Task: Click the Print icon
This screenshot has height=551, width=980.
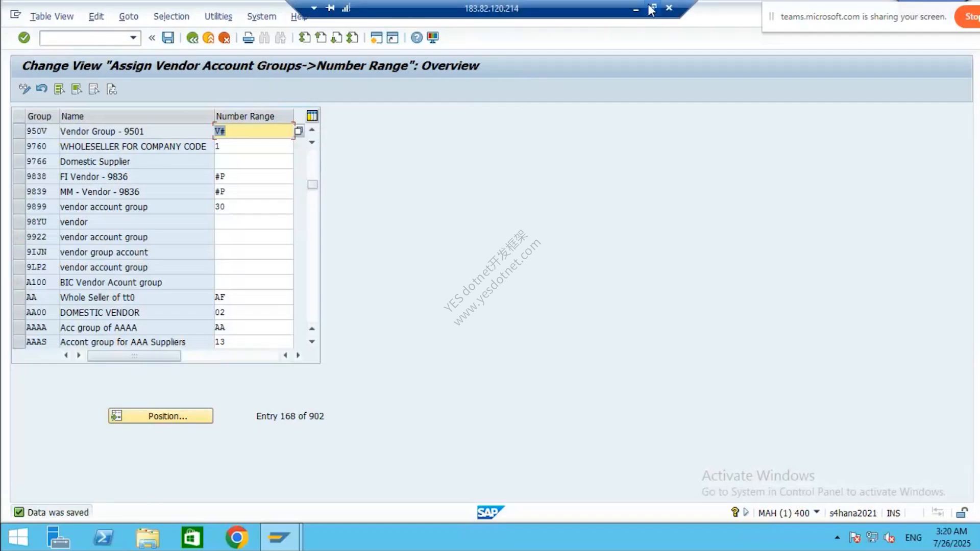Action: (x=249, y=38)
